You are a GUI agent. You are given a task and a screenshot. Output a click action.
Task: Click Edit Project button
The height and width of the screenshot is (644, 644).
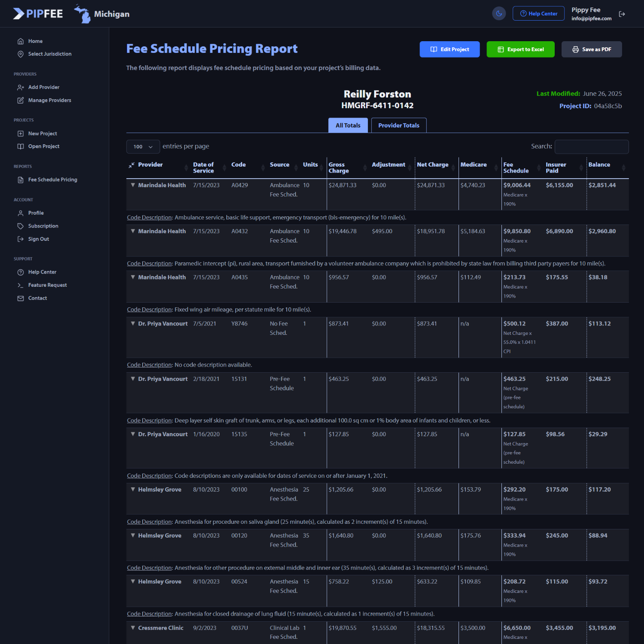coord(450,49)
